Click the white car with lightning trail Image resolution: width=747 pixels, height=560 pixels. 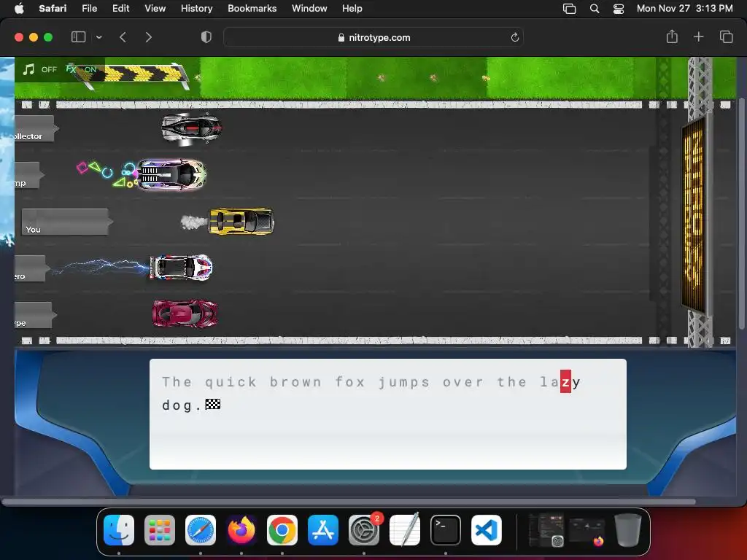(x=181, y=268)
